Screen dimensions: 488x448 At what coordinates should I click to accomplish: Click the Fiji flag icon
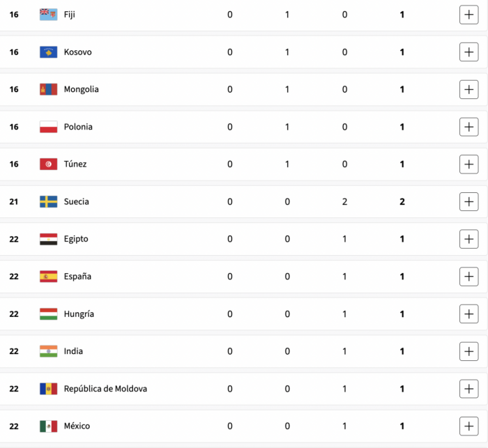pyautogui.click(x=49, y=15)
